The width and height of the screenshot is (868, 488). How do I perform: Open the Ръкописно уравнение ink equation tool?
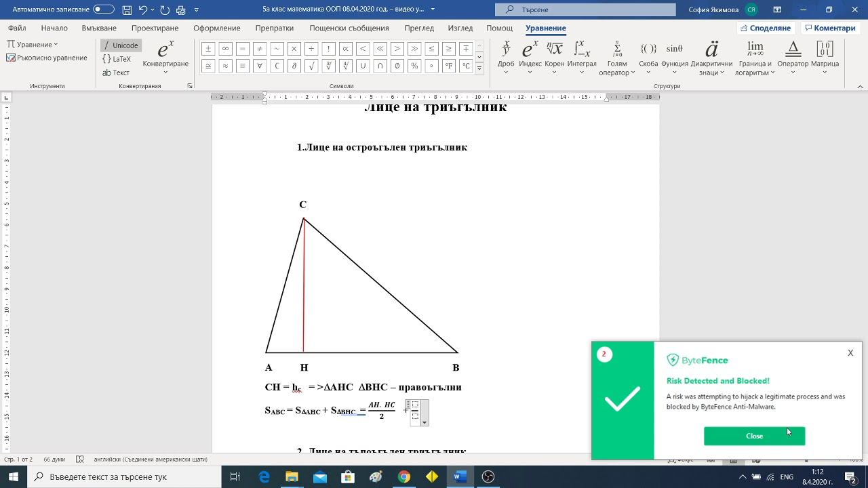[x=47, y=58]
